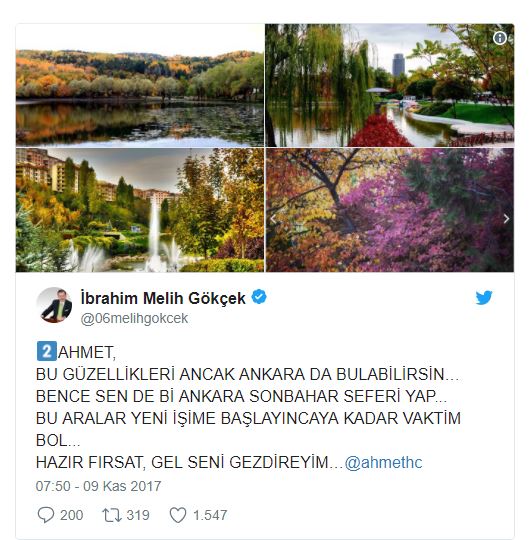Retweet using the retweet arrows icon
Viewport: 530px width, 540px height.
tap(112, 515)
